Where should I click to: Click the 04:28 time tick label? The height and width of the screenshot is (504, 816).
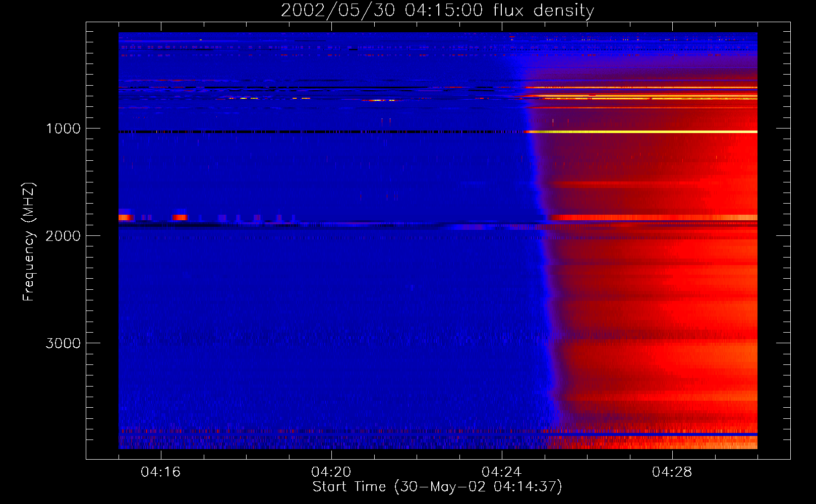pyautogui.click(x=672, y=472)
